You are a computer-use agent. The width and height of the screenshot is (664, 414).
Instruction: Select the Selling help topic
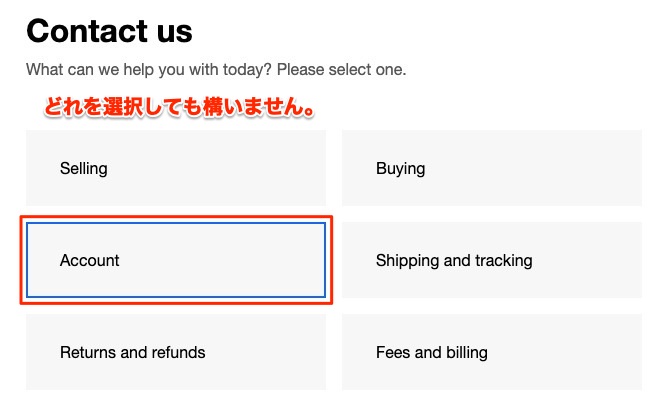point(176,168)
